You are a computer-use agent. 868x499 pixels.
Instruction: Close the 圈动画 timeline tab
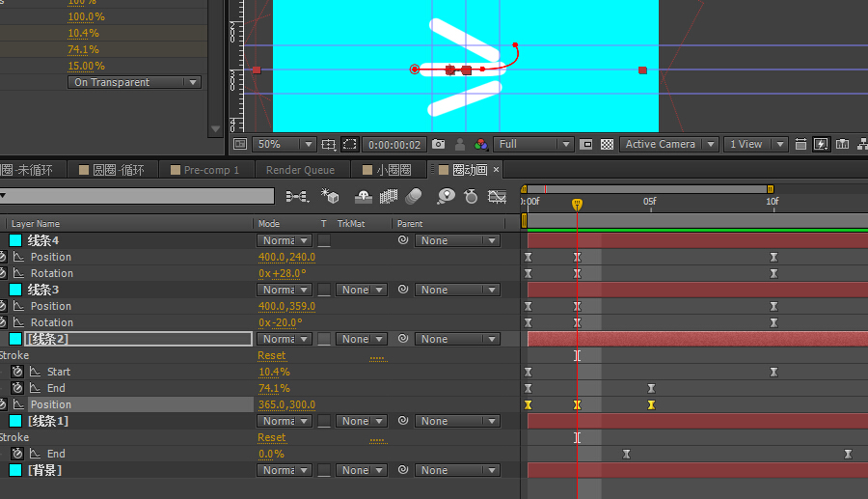(x=496, y=170)
